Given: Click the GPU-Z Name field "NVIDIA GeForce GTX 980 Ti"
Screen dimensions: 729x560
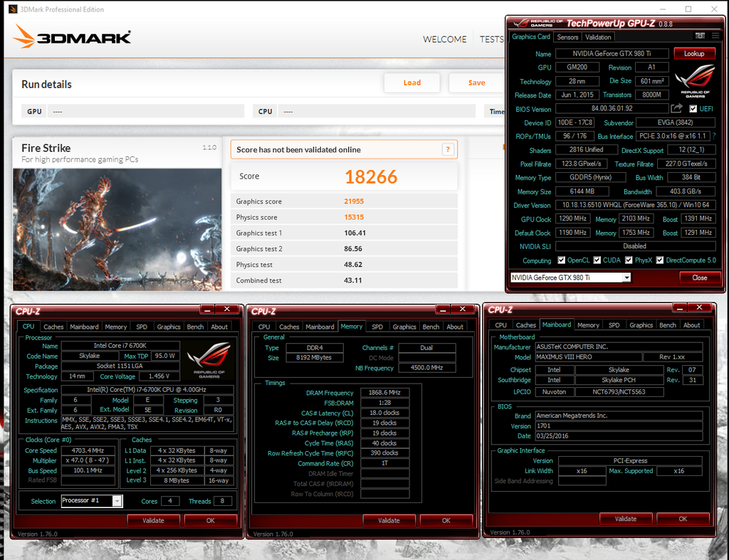Looking at the screenshot, I should [x=612, y=53].
